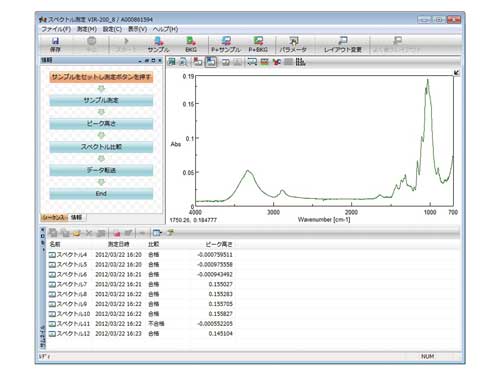Viewport: 500px width, 375px height.
Task: Click the 保存 (Save) toolbar icon
Action: [55, 44]
